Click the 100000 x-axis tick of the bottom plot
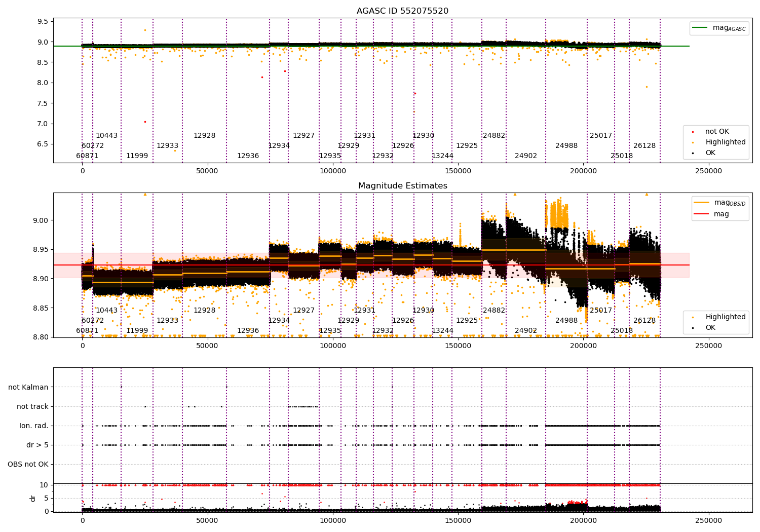This screenshot has width=760, height=532. pyautogui.click(x=333, y=520)
